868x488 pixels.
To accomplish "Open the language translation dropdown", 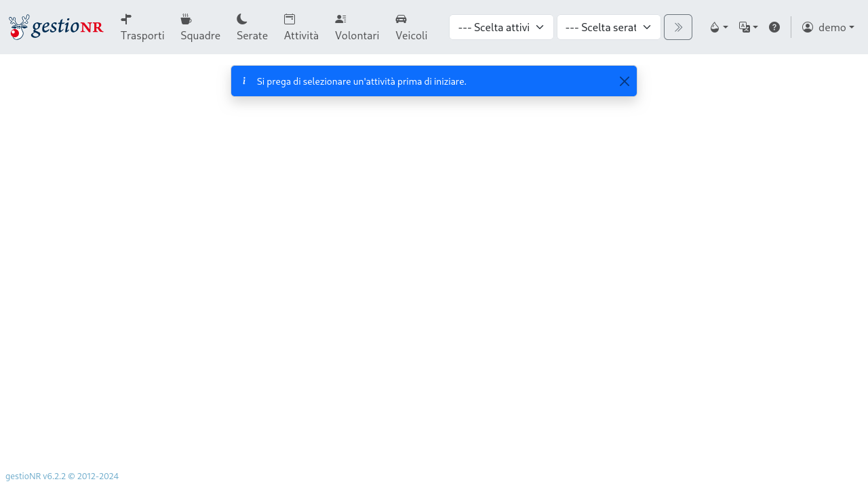I will tap(748, 27).
